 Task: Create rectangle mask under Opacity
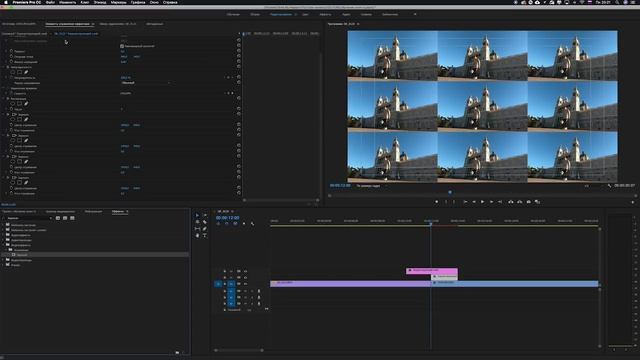point(19,72)
